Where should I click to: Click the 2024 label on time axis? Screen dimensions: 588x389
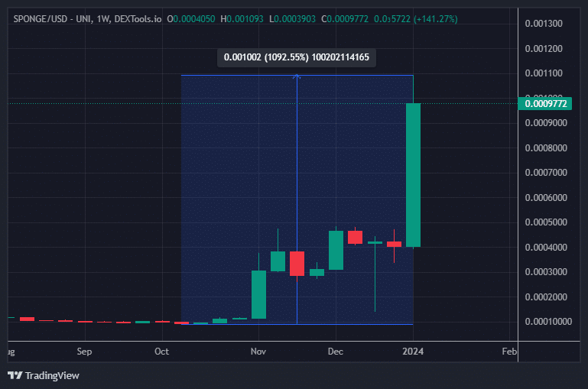(x=413, y=352)
